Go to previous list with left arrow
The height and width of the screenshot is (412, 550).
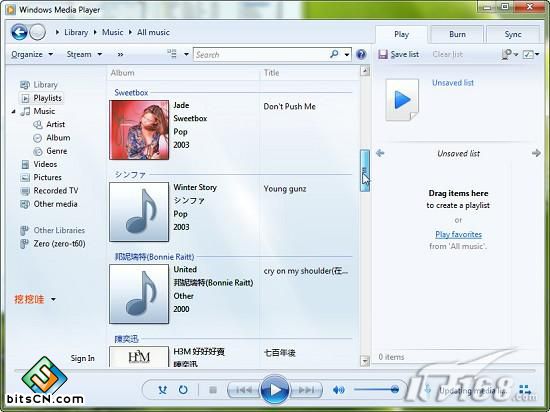(380, 153)
